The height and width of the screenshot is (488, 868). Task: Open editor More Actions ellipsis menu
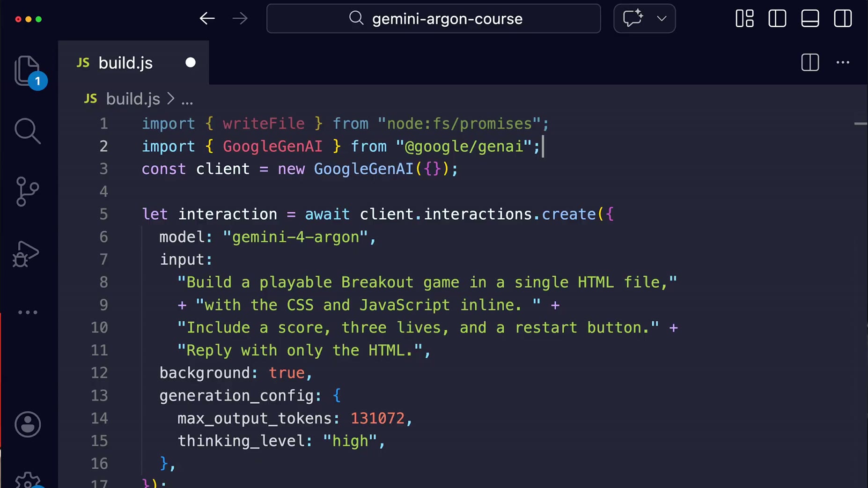pyautogui.click(x=843, y=62)
